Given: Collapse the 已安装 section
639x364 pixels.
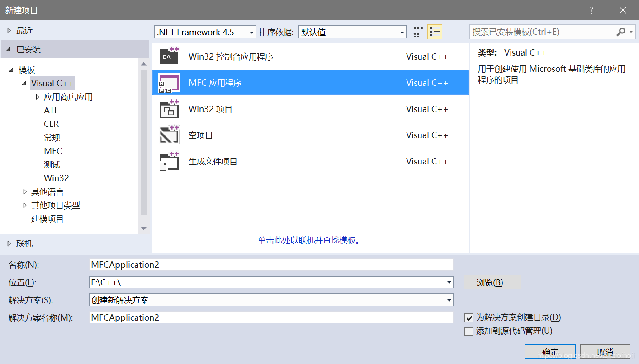Looking at the screenshot, I should point(9,50).
